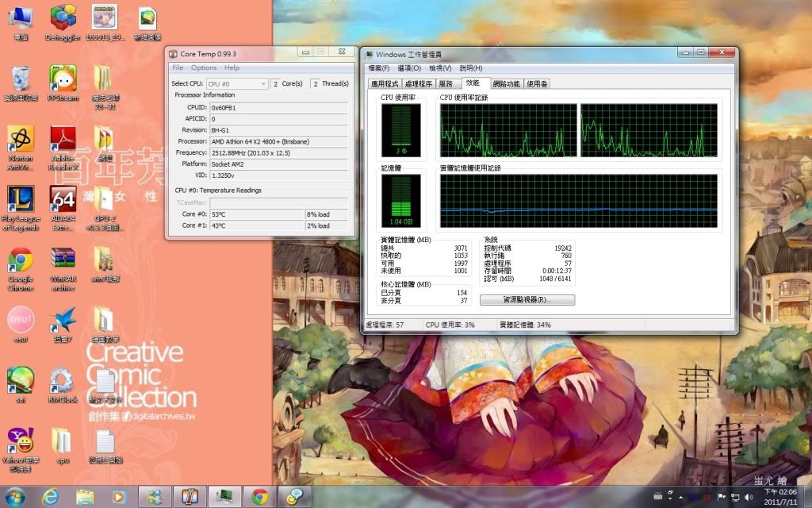Launch Internet Explorer from the taskbar
The height and width of the screenshot is (508, 812).
tap(50, 497)
